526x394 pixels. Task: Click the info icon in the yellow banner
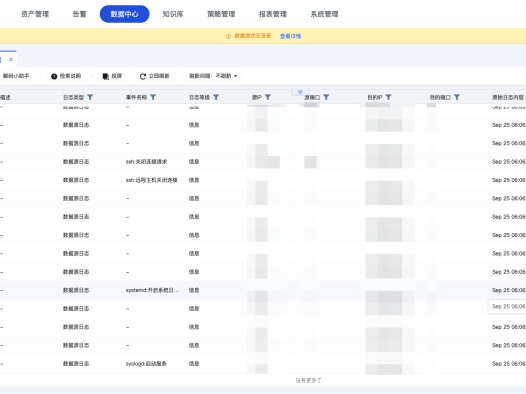coord(228,36)
